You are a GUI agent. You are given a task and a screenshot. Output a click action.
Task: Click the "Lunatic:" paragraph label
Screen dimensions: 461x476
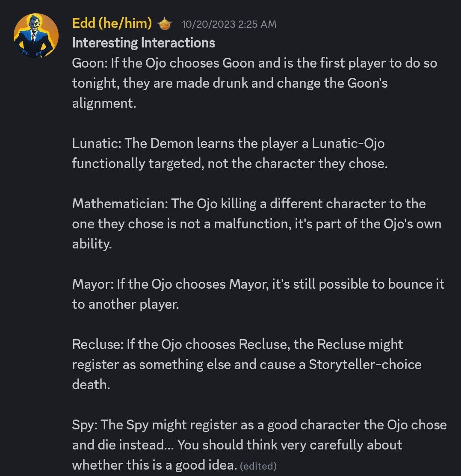click(x=97, y=143)
